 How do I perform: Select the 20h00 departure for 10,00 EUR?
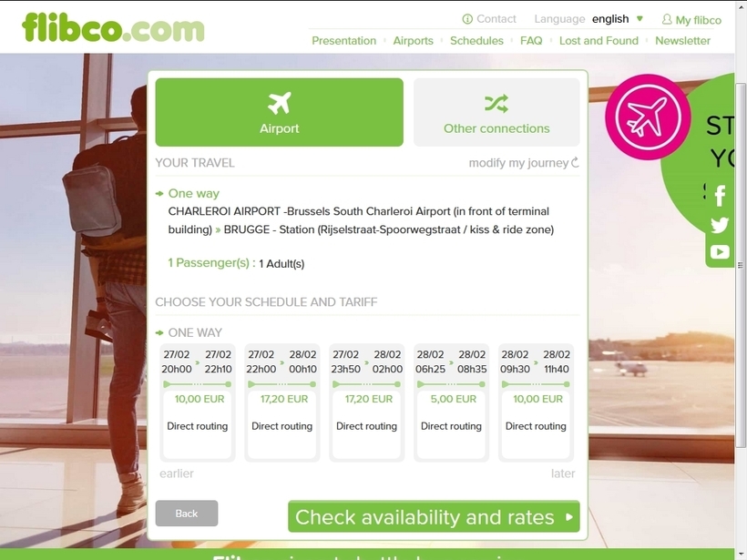point(198,402)
